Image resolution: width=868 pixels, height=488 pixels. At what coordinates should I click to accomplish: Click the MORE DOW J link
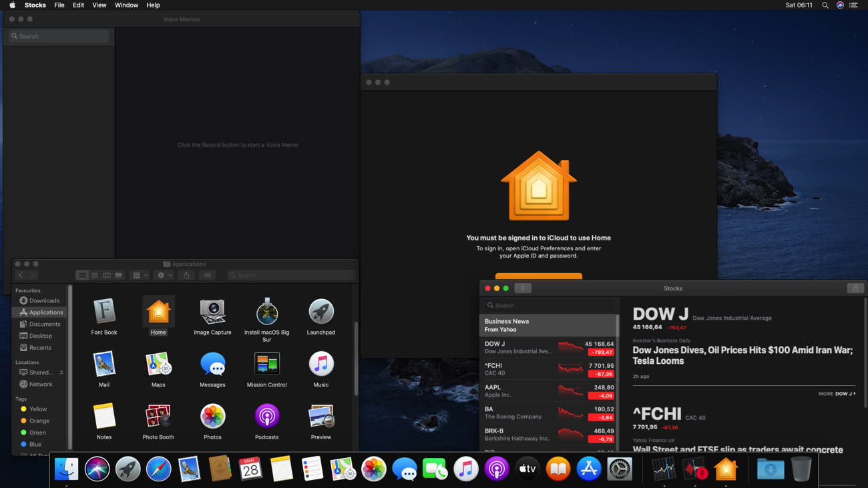coord(836,394)
